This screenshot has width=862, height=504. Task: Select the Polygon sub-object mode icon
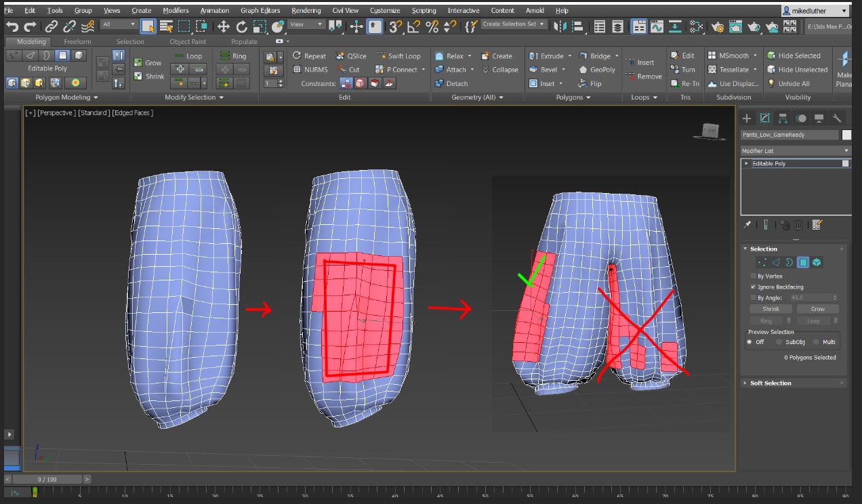tap(803, 262)
